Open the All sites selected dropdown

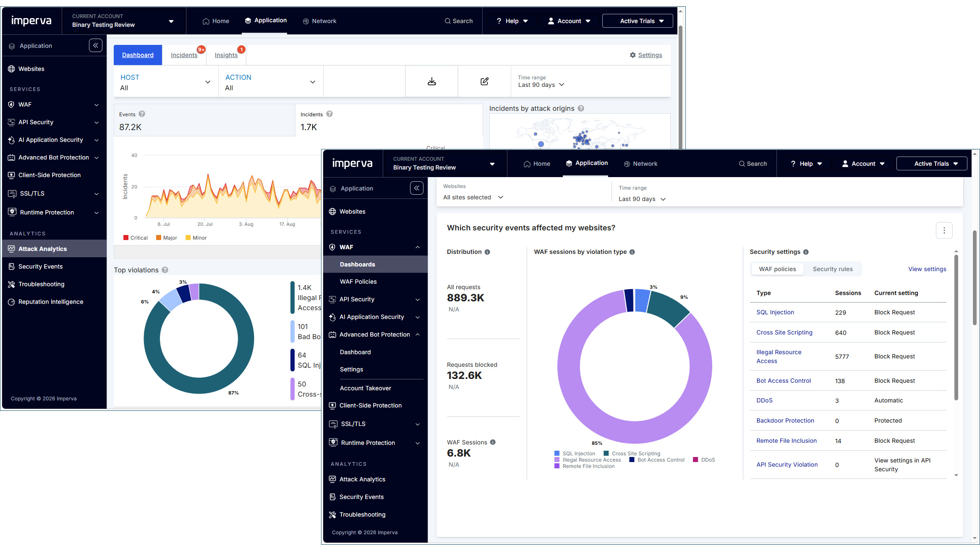point(473,197)
